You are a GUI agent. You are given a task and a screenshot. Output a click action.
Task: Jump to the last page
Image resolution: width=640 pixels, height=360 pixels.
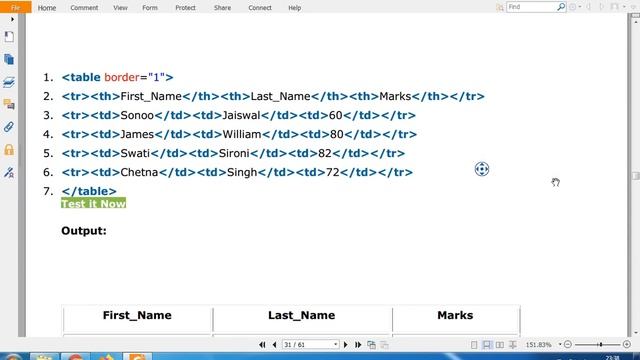358,345
